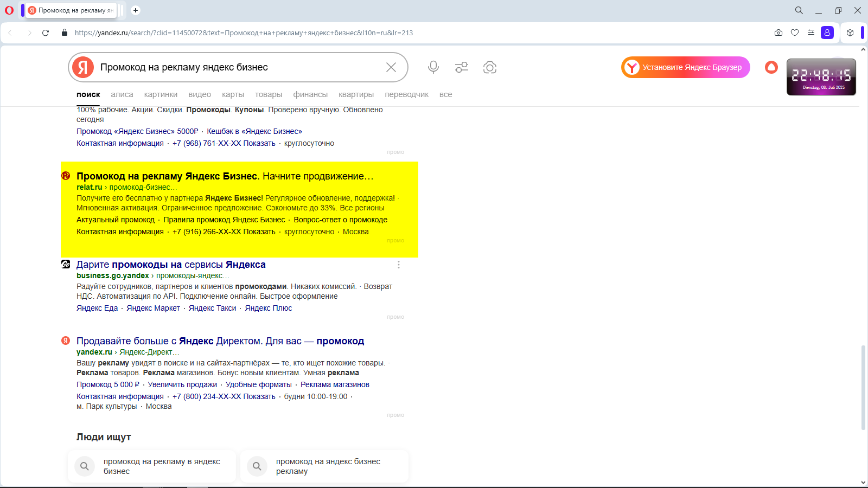Open Актуальный промокод sitelink

coord(116,220)
